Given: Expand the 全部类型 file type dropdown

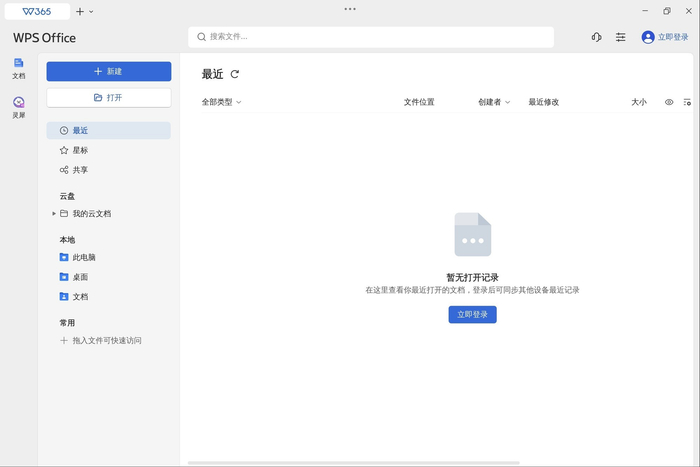Looking at the screenshot, I should pos(222,102).
